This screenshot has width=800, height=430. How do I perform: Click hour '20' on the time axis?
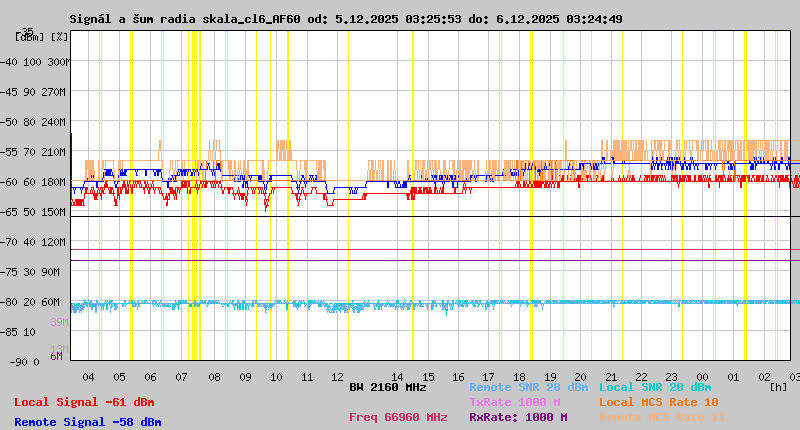[580, 377]
